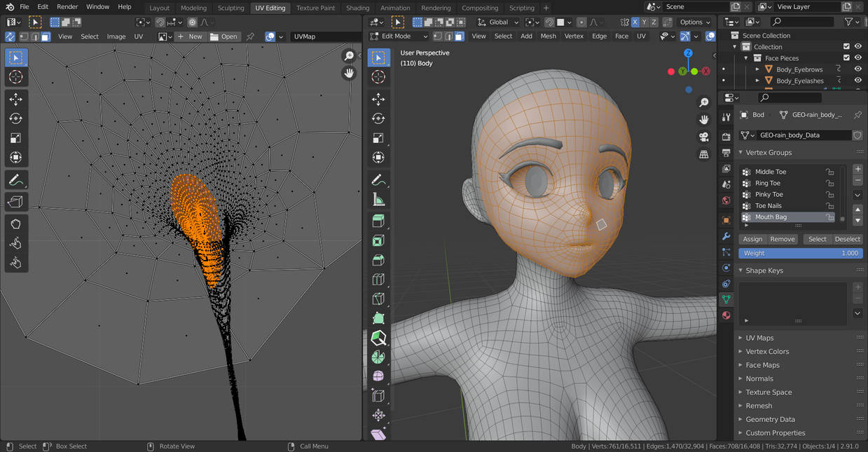Hide the Body_Eyelashes object
Viewport: 868px width, 452px height.
coord(857,81)
